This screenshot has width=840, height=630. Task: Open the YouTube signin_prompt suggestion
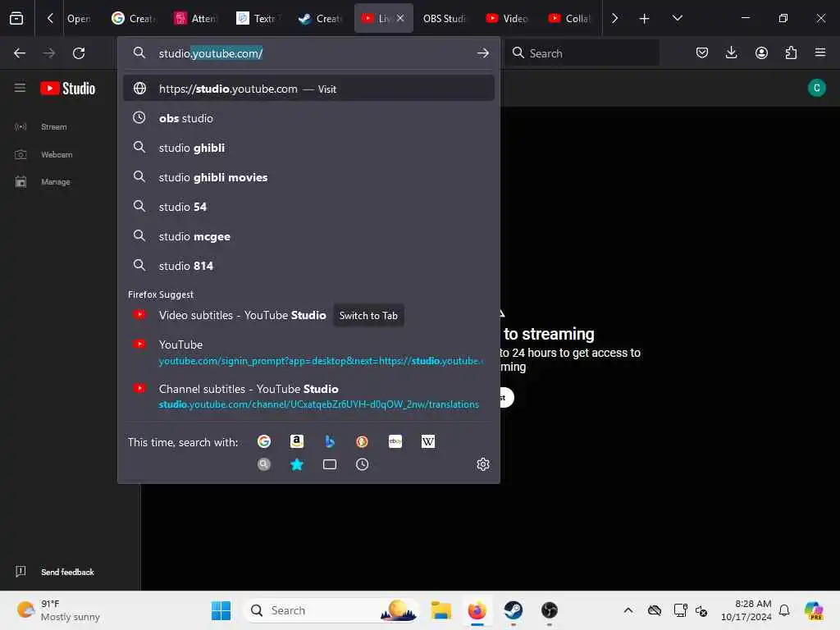308,352
